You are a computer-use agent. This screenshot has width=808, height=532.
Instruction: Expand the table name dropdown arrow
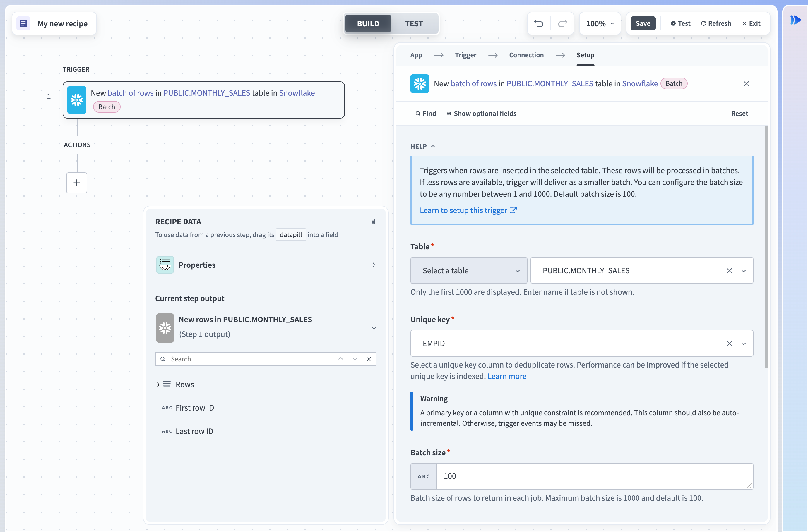[744, 271]
